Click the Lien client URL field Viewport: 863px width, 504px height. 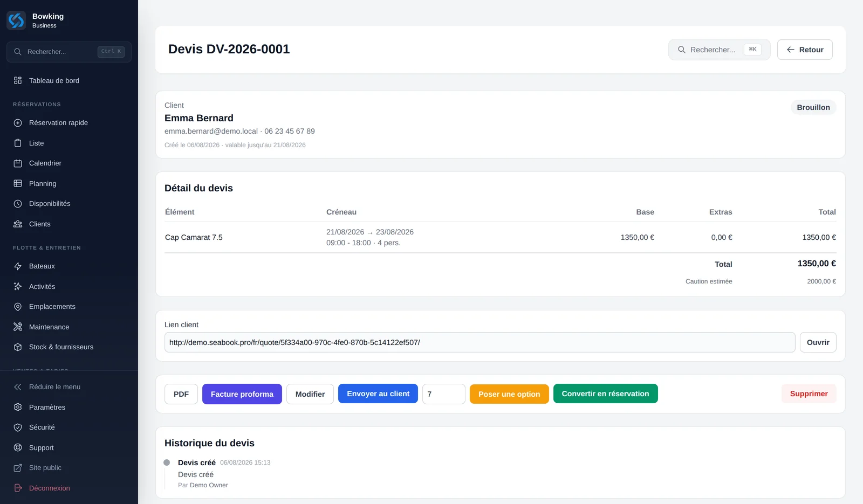click(480, 342)
